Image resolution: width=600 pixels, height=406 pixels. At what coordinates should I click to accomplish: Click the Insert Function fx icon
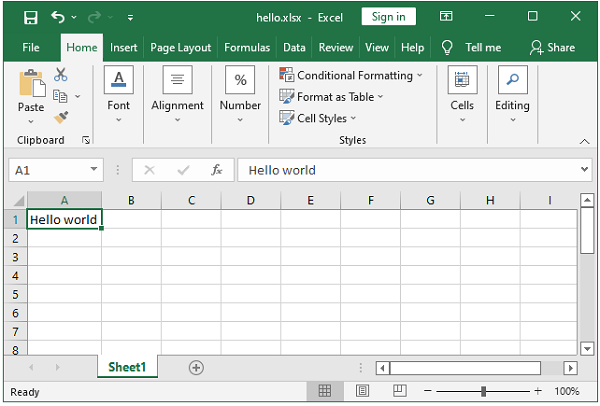pos(216,170)
